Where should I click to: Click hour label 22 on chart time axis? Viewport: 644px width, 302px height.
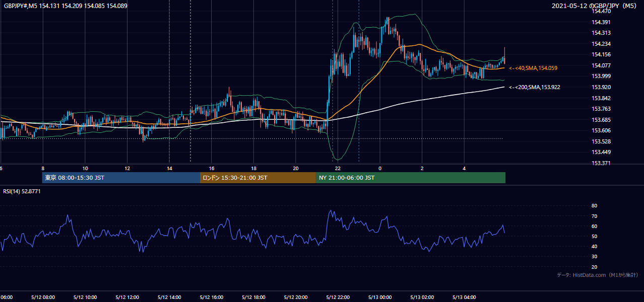click(338, 169)
